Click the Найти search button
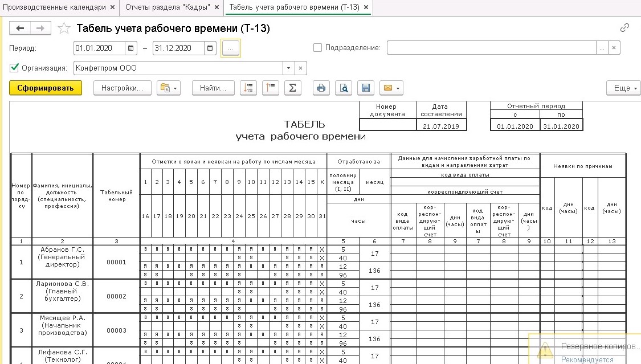641x364 pixels. tap(213, 88)
